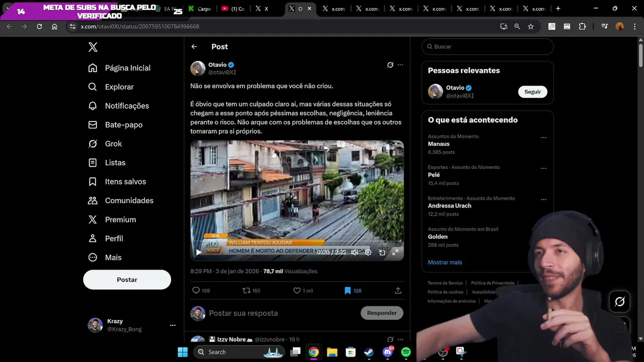The width and height of the screenshot is (644, 362).
Task: Open a new Chrome tab
Action: pos(558,9)
